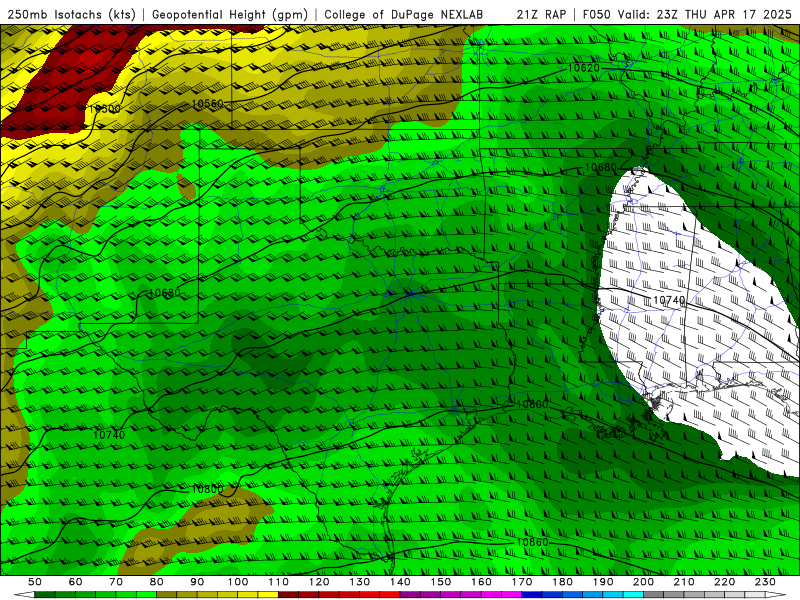The height and width of the screenshot is (600, 800).
Task: Click the "250mb Isotachs (kts)" title text
Action: coord(72,15)
